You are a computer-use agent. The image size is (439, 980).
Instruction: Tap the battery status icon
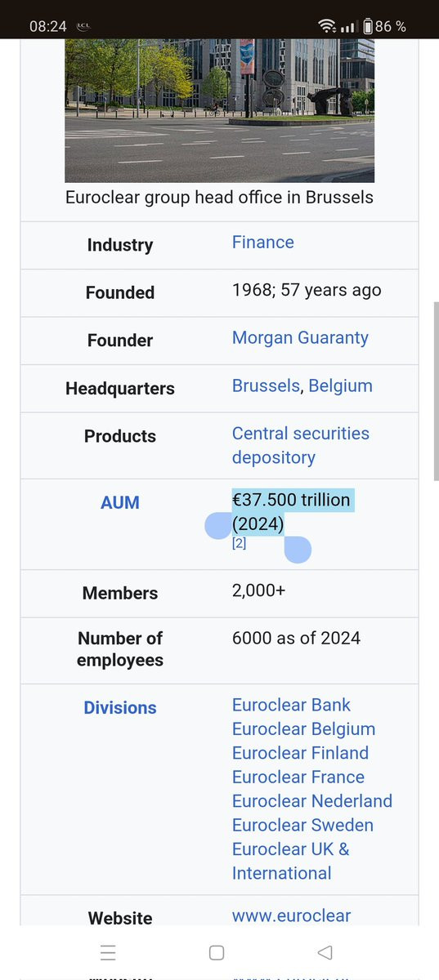click(x=366, y=26)
